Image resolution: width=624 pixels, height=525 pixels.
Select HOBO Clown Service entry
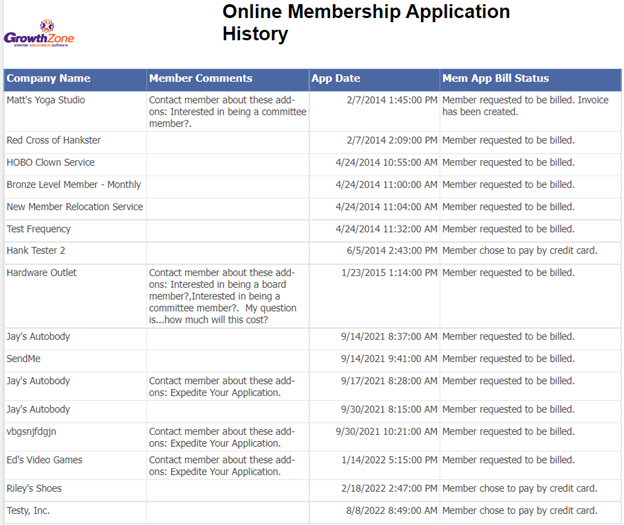tap(51, 162)
